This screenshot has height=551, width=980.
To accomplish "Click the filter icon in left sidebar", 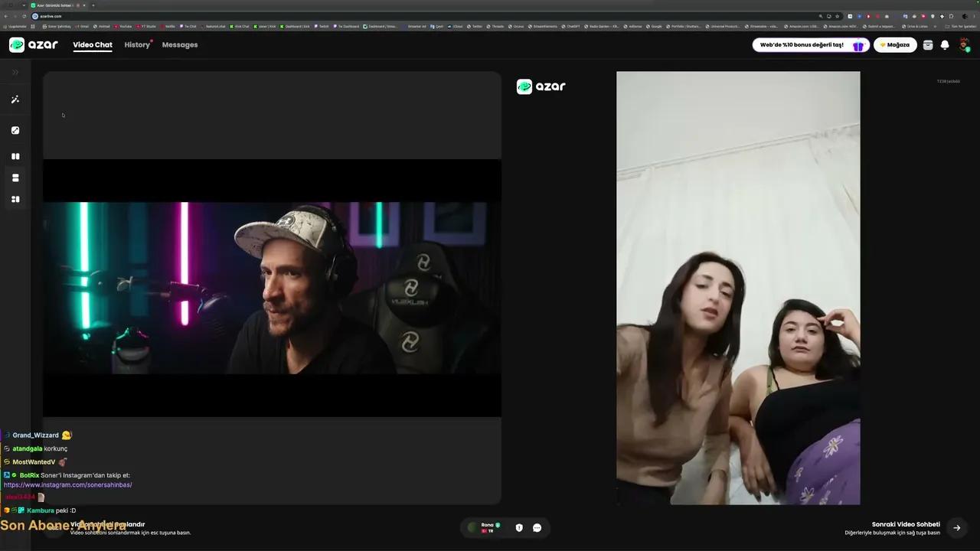I will point(15,130).
